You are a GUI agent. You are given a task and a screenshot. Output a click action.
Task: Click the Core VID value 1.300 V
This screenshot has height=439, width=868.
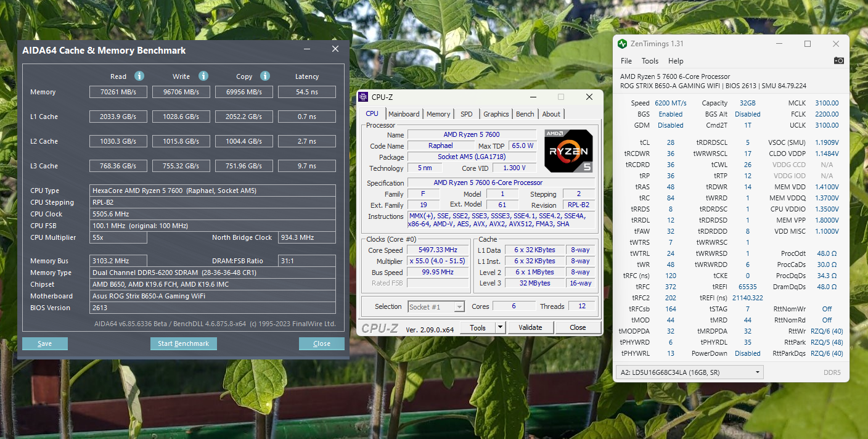click(x=514, y=168)
